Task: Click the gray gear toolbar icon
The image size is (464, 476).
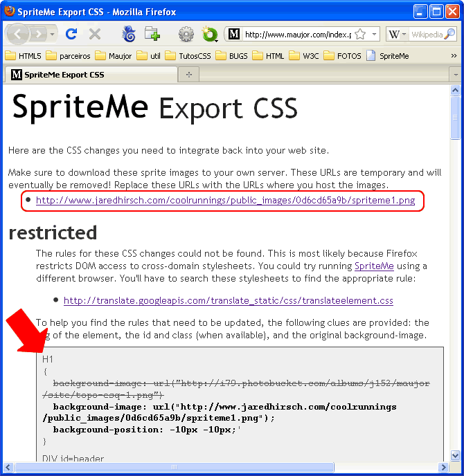Action: click(x=186, y=34)
